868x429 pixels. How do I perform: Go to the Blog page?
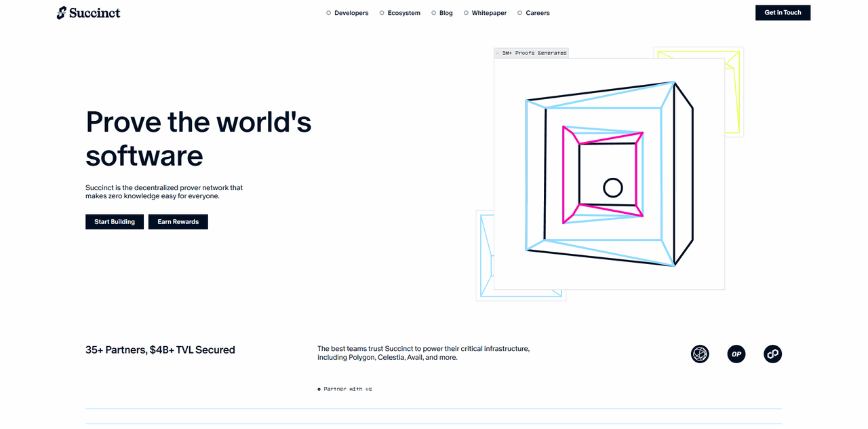(446, 13)
